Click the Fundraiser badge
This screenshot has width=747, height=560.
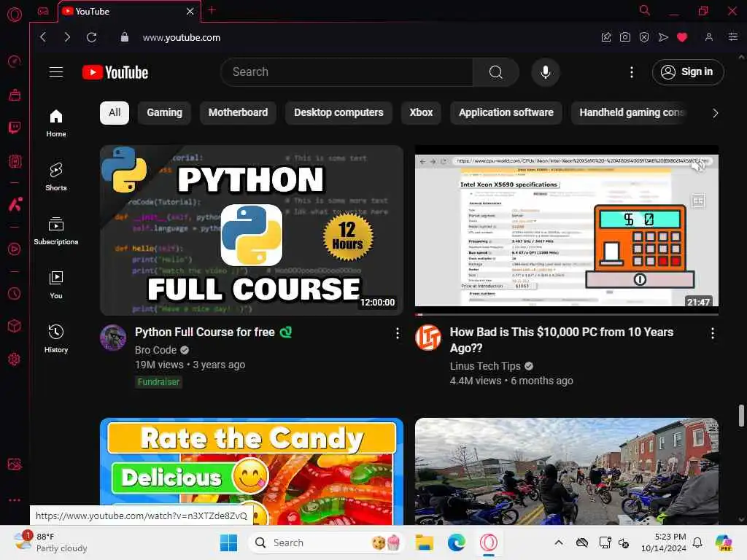(x=158, y=382)
